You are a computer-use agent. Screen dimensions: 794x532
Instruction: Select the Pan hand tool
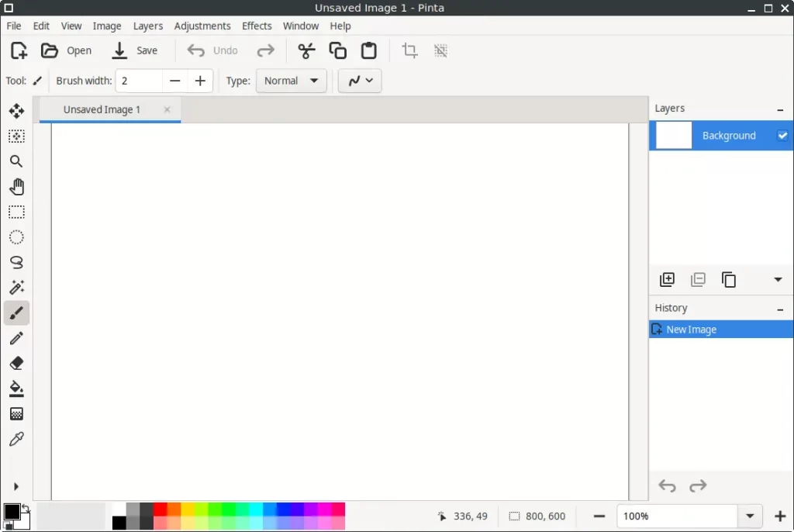[x=16, y=186]
